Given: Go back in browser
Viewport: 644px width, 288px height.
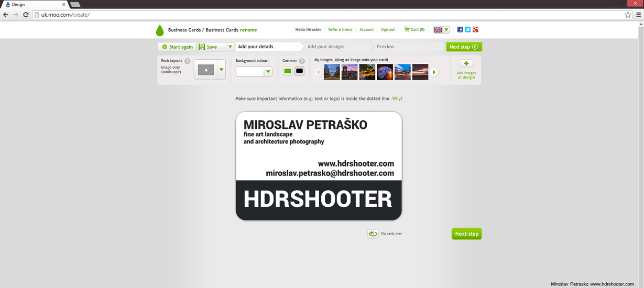Looking at the screenshot, I should (6, 15).
